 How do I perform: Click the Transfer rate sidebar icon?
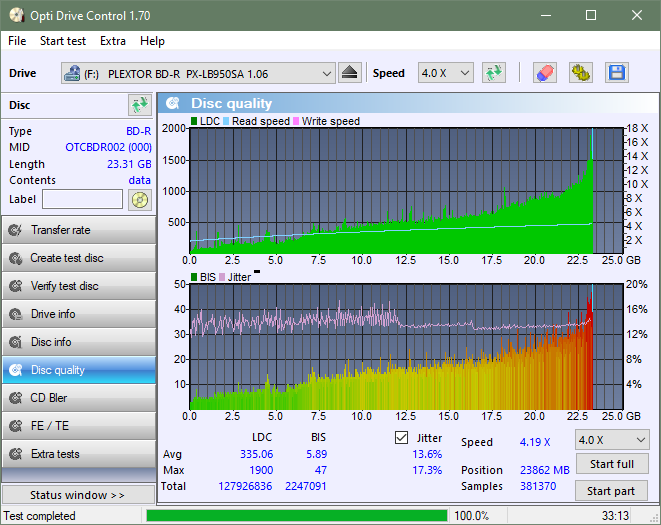16,230
